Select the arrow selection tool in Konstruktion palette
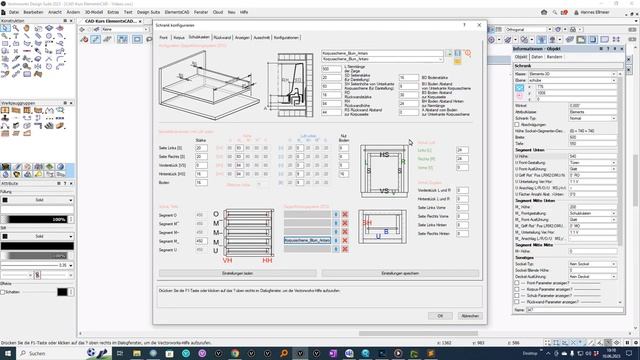Viewport: 640px width, 360px height. 5,28
